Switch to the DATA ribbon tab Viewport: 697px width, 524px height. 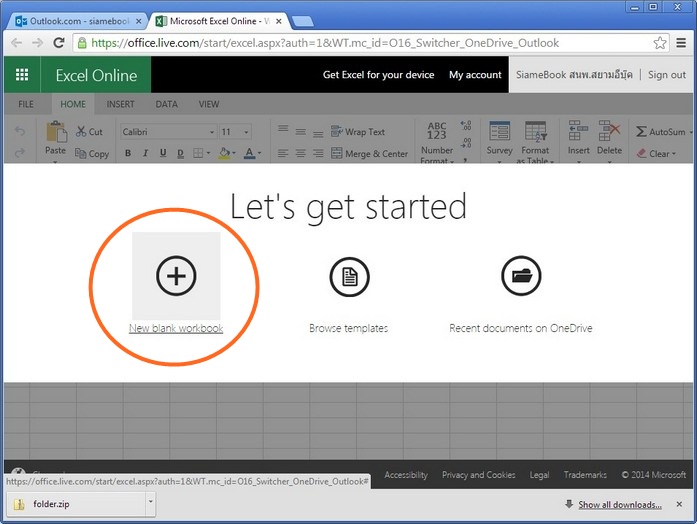(166, 104)
